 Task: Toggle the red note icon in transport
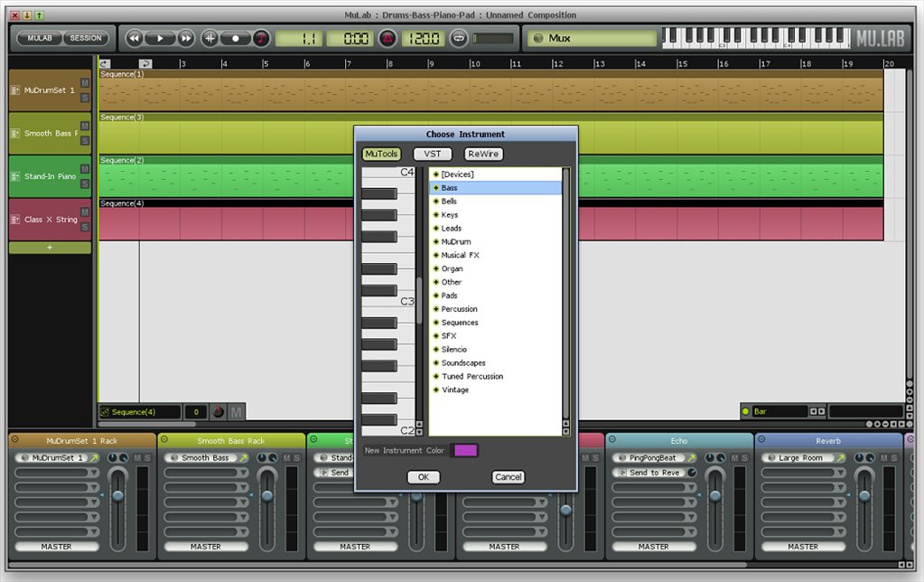point(260,38)
